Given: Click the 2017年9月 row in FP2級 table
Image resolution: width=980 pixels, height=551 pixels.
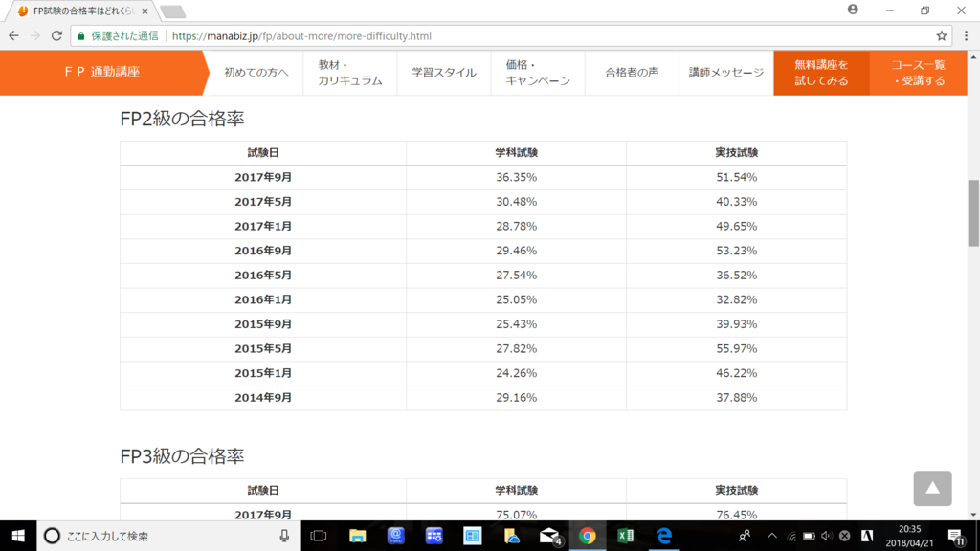Looking at the screenshot, I should tap(483, 177).
